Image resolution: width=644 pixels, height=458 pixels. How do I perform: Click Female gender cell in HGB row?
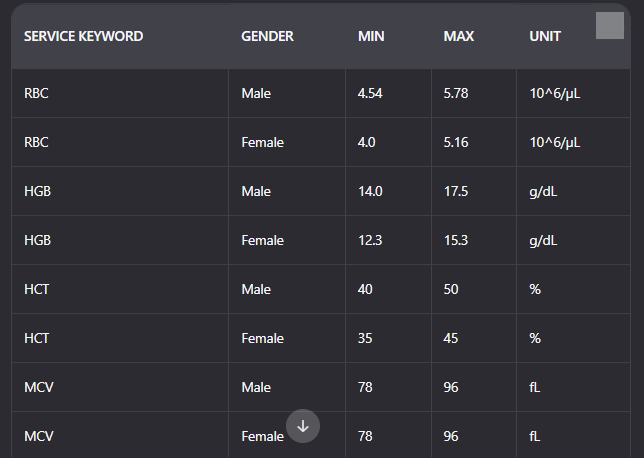point(262,240)
